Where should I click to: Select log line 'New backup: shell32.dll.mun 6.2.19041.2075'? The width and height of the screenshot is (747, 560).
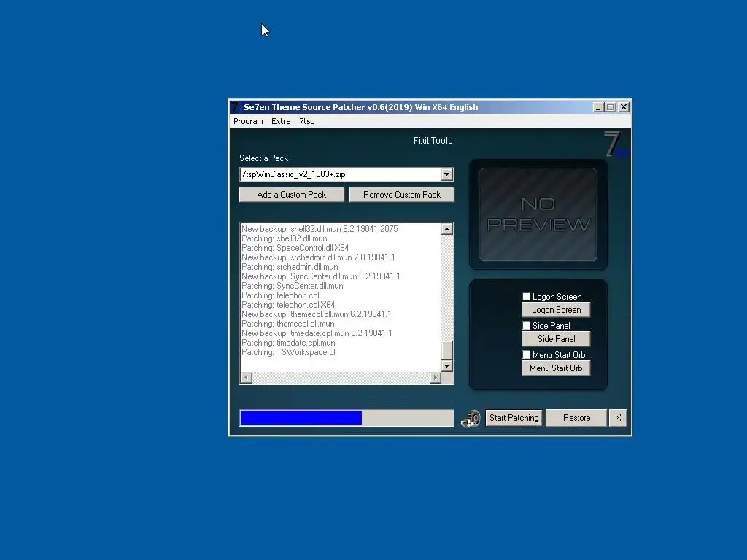[x=320, y=229]
